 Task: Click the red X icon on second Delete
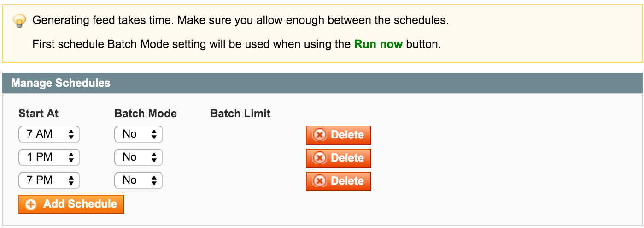pos(320,158)
